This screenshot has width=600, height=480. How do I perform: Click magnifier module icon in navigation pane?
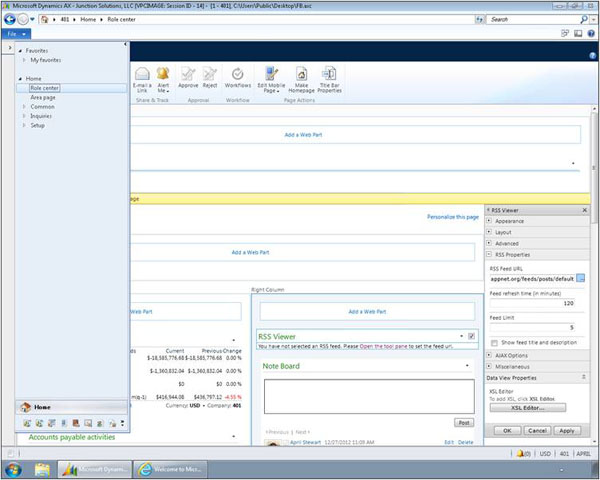pos(88,423)
